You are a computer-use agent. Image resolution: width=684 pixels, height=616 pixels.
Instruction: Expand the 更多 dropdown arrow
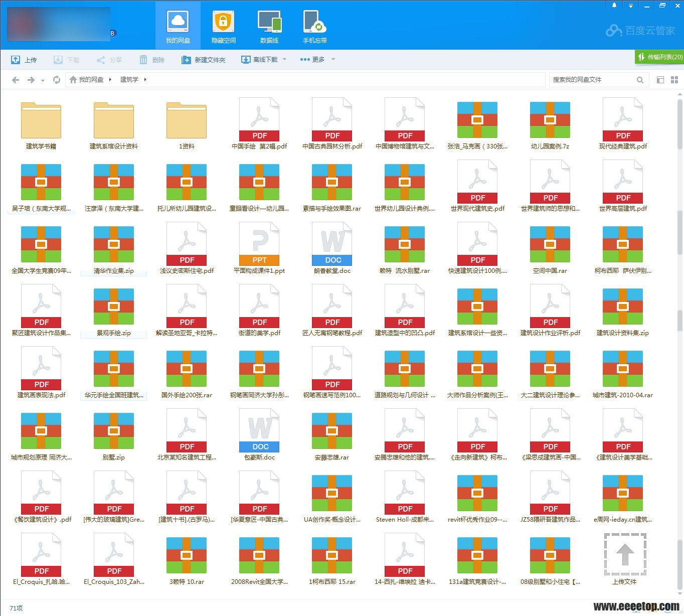(333, 59)
